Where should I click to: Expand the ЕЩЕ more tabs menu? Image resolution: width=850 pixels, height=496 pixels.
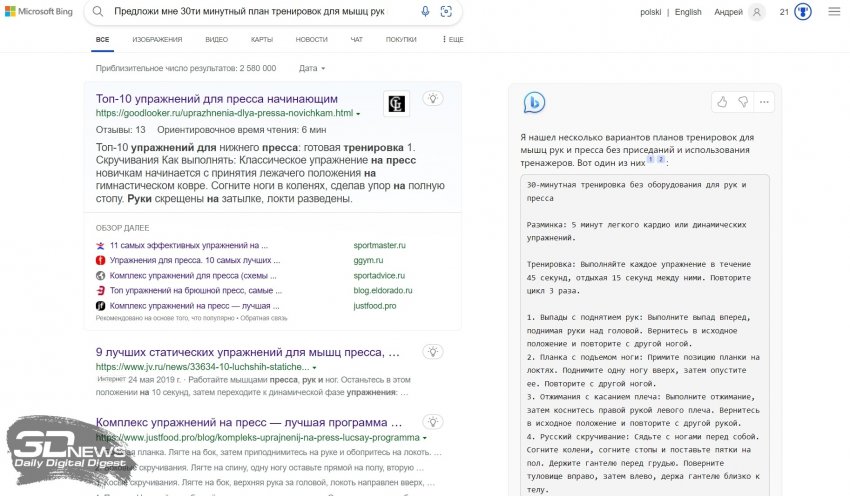(x=451, y=40)
